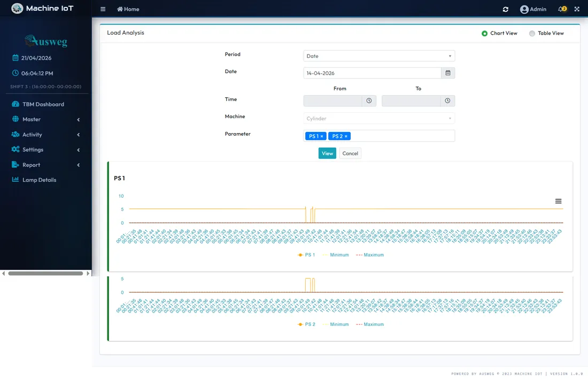
Task: Click the Machine IoT logo icon
Action: coord(17,8)
